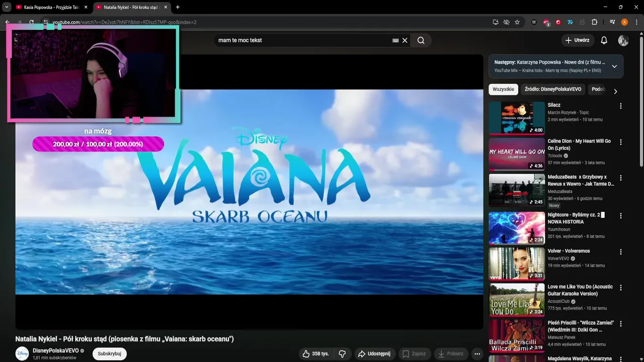Show more filter chips with arrow

(615, 91)
